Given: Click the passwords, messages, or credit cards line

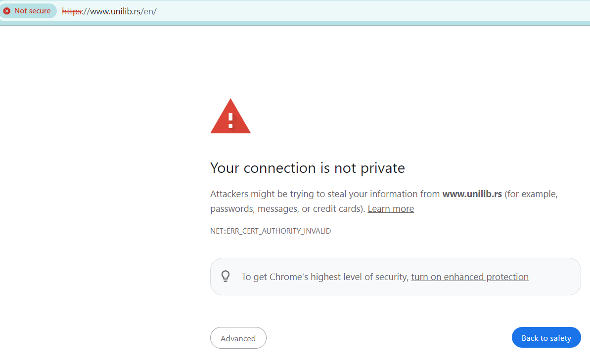Looking at the screenshot, I should 287,208.
